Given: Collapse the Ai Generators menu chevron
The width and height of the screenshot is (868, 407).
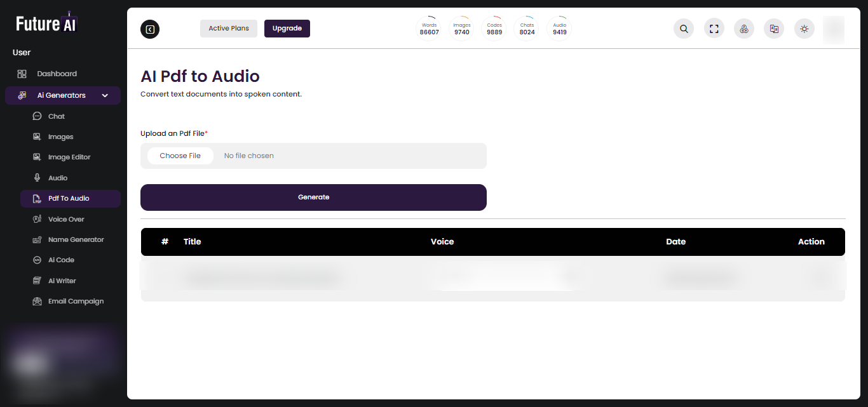Looking at the screenshot, I should pyautogui.click(x=105, y=95).
